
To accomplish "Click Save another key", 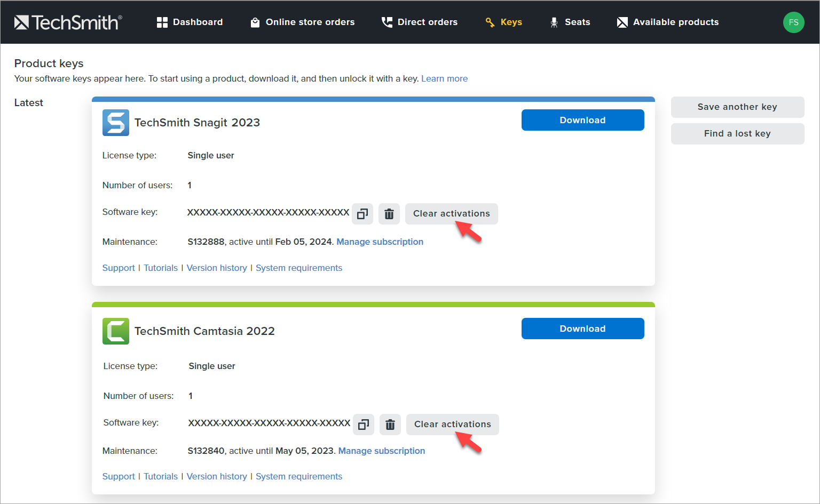I will click(x=737, y=107).
